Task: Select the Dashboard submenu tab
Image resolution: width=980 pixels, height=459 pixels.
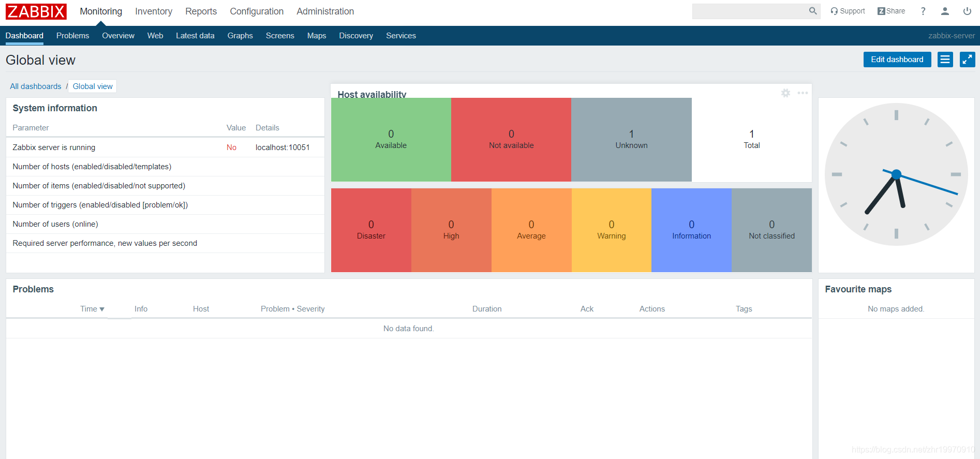Action: (24, 36)
